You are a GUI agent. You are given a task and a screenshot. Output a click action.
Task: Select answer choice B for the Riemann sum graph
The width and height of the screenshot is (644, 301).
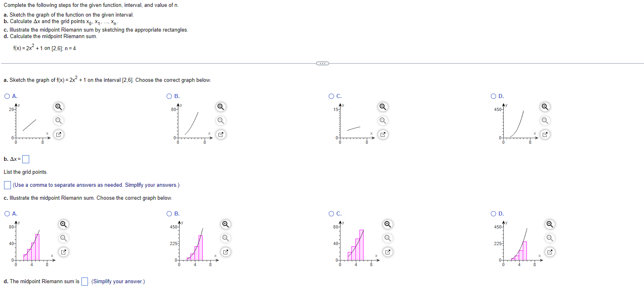click(x=169, y=213)
